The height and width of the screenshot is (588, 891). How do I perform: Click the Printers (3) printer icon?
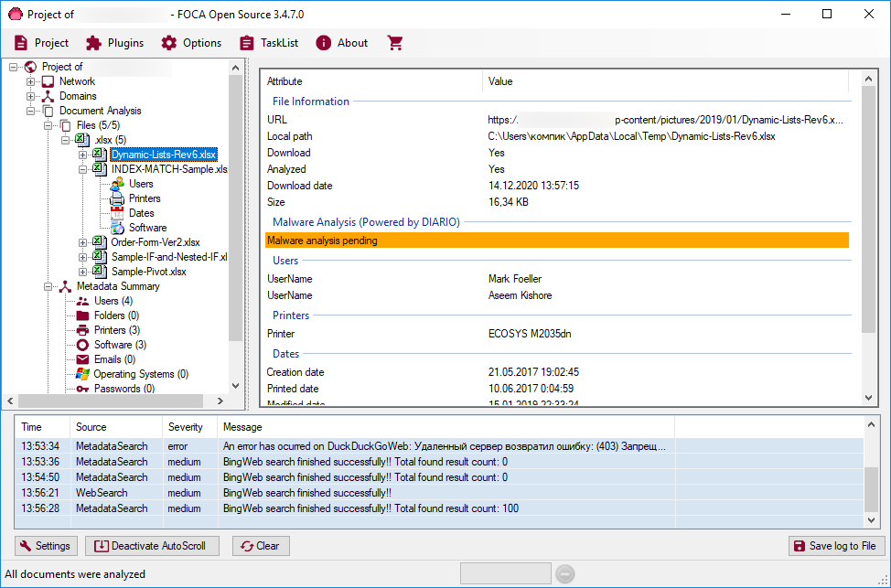pyautogui.click(x=83, y=330)
